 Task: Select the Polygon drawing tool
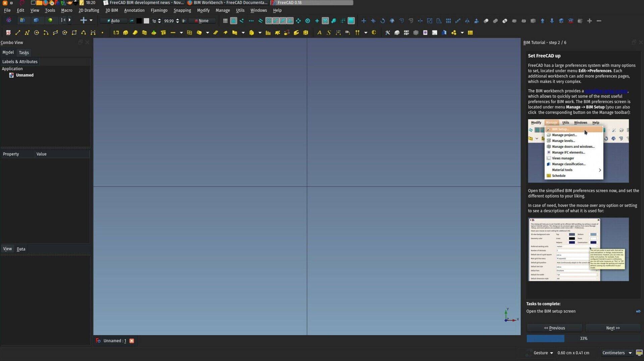pyautogui.click(x=65, y=33)
